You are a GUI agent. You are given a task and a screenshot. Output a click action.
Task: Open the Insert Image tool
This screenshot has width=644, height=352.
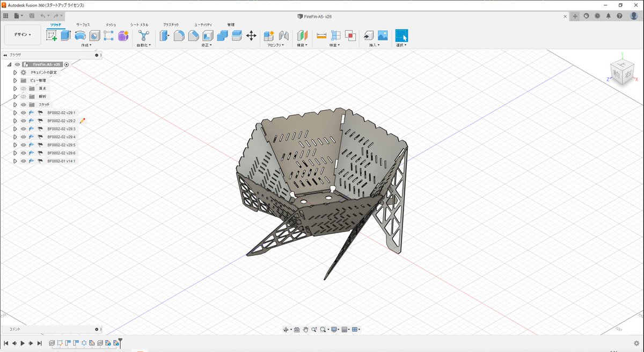pyautogui.click(x=383, y=35)
